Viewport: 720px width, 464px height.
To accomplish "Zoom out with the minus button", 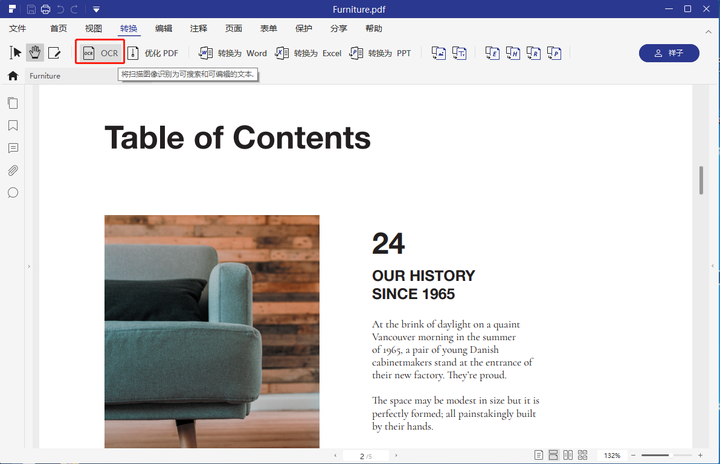I will [x=633, y=455].
